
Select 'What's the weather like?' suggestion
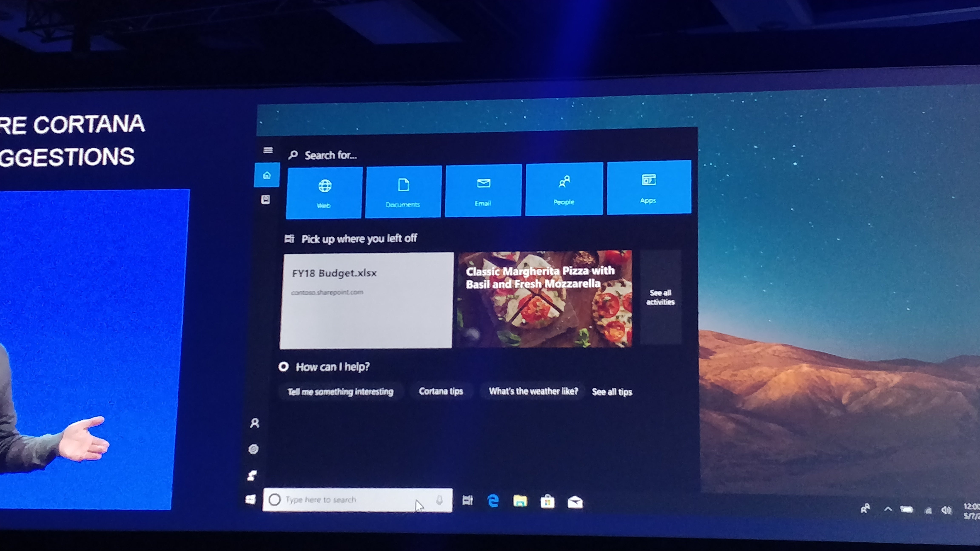[x=533, y=391]
